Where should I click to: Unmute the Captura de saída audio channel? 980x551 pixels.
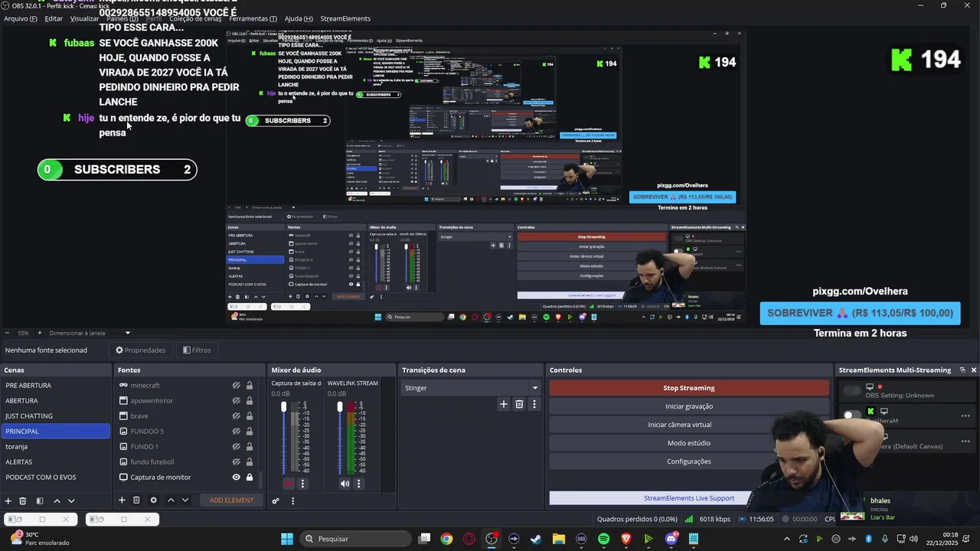289,483
